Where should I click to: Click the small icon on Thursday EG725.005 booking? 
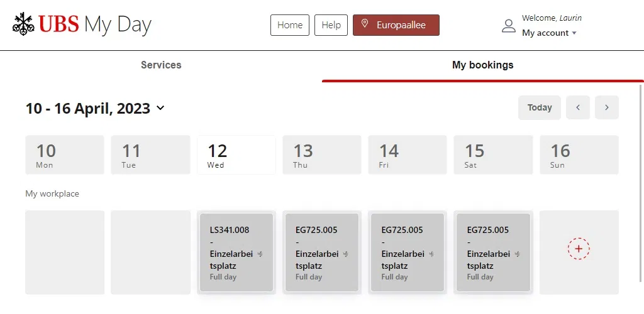pos(346,254)
